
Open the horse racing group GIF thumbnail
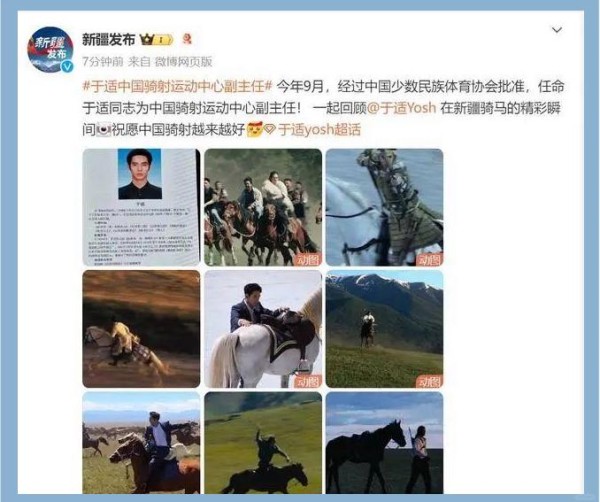[263, 207]
